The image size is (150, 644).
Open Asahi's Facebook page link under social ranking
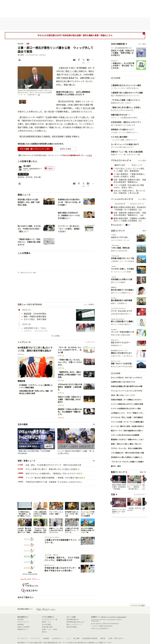[116, 225]
